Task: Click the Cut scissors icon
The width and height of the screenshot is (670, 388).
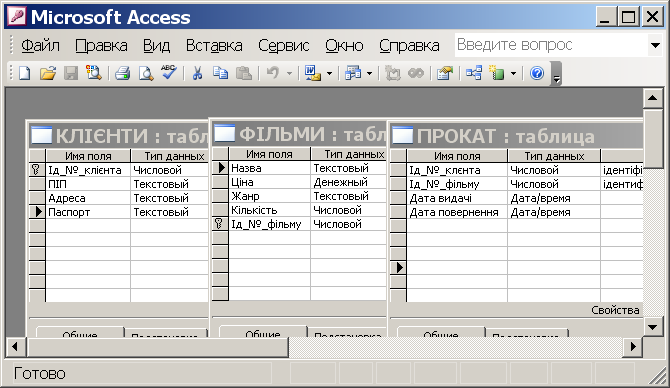Action: click(197, 73)
